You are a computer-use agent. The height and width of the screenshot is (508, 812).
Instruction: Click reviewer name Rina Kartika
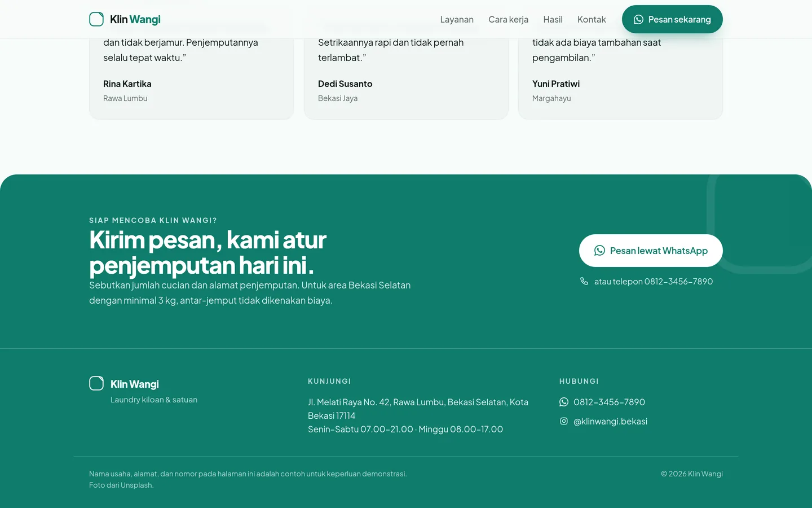click(x=127, y=84)
